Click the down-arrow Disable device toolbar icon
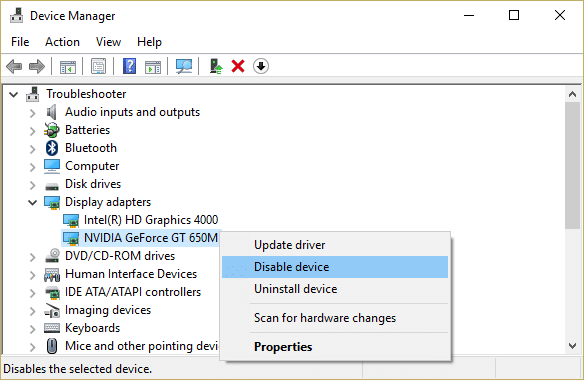This screenshot has width=584, height=380. click(261, 66)
